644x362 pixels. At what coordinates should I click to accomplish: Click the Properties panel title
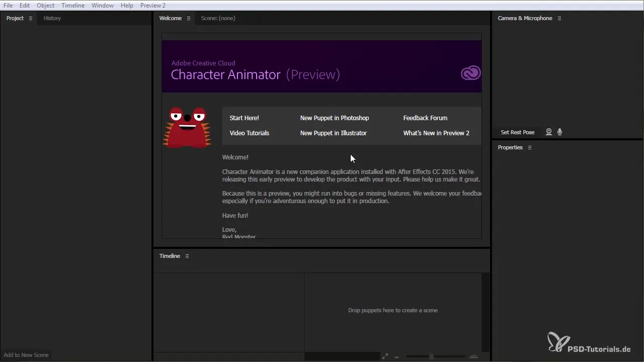pos(510,147)
